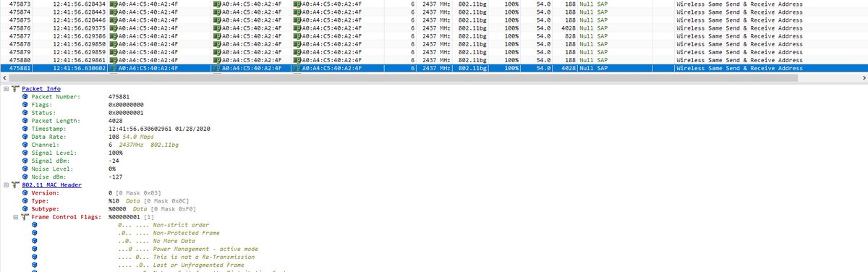Collapse the Frame Control Flags node
Viewport: 868px width, 272px height.
[16, 217]
